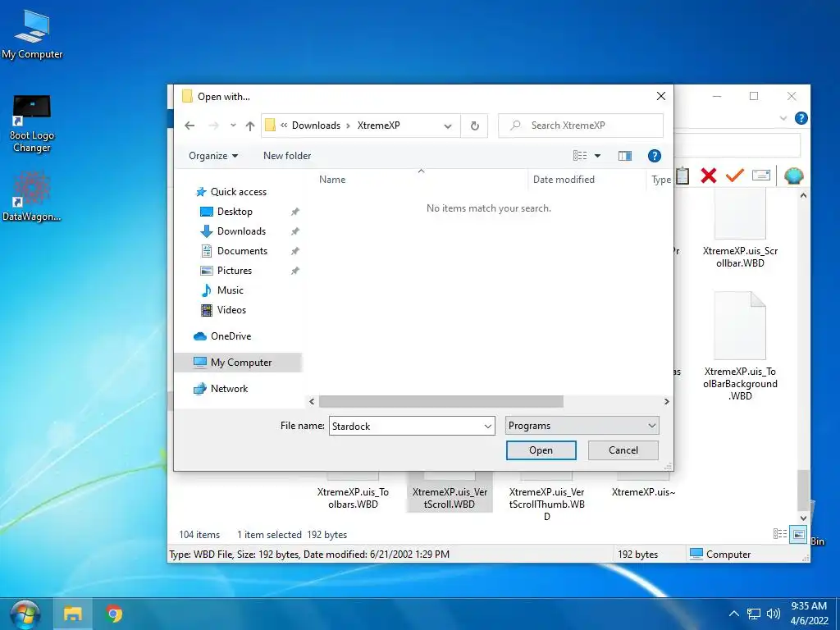This screenshot has width=840, height=630.
Task: Expand the view options dropdown arrow
Action: [x=597, y=156]
